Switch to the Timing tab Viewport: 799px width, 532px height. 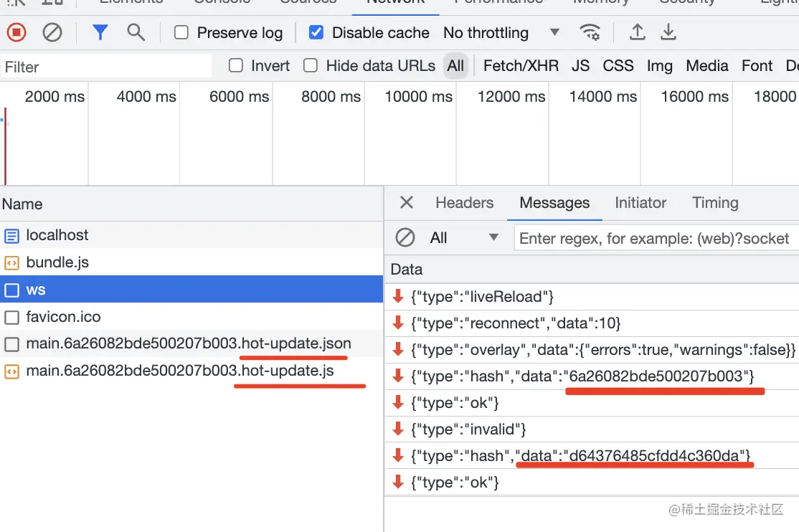[x=715, y=203]
